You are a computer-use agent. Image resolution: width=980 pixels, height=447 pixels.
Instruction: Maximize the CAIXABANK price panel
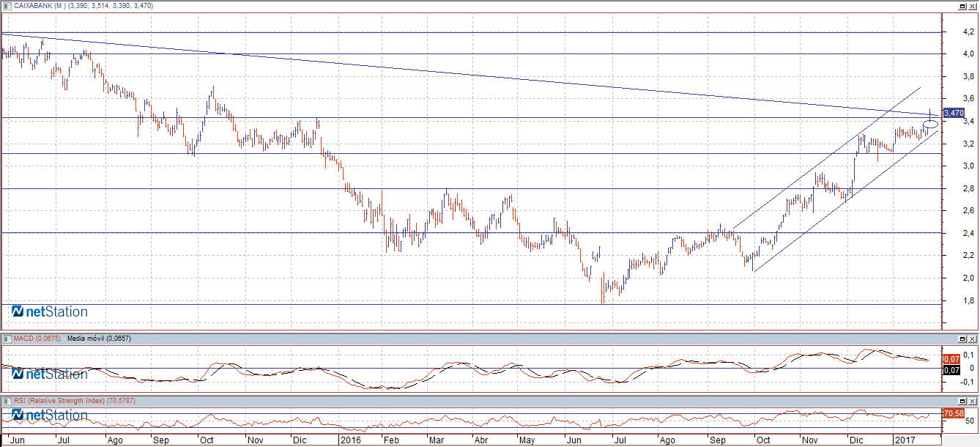point(962,6)
